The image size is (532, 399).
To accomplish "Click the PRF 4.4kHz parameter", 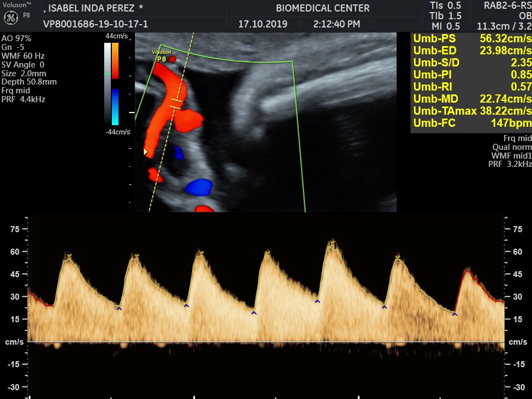I will click(x=24, y=99).
